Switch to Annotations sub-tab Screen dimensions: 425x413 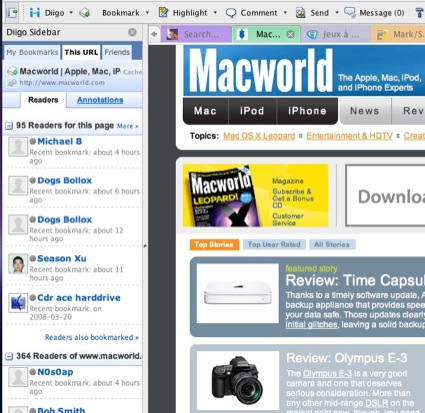coord(100,100)
